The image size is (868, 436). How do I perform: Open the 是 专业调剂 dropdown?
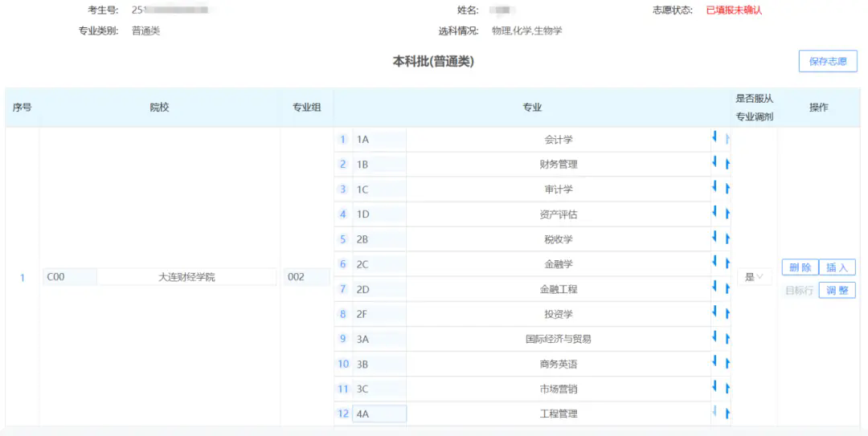(x=754, y=277)
